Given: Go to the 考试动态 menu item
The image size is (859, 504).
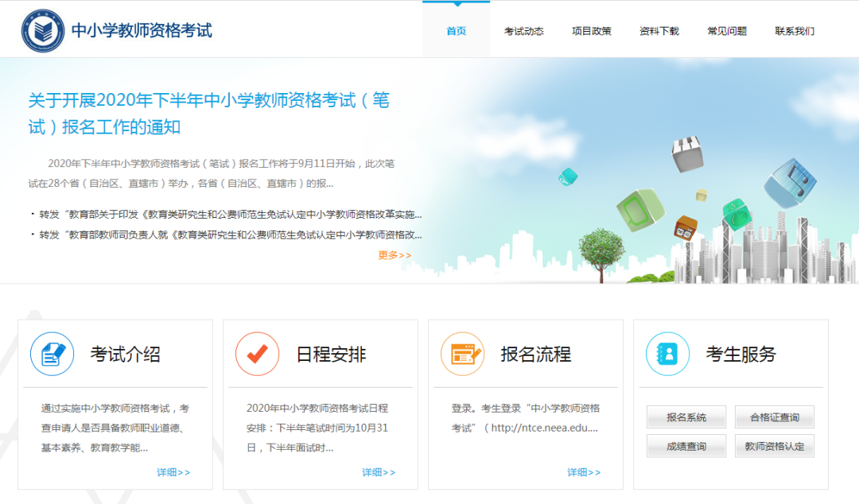Looking at the screenshot, I should (x=523, y=31).
